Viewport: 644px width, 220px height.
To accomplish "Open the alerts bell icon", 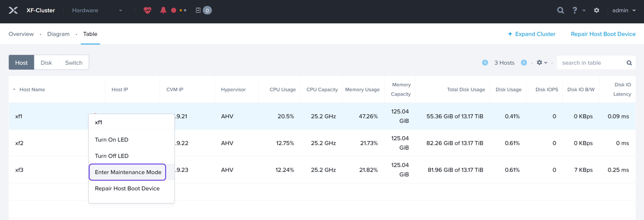I will [x=163, y=10].
